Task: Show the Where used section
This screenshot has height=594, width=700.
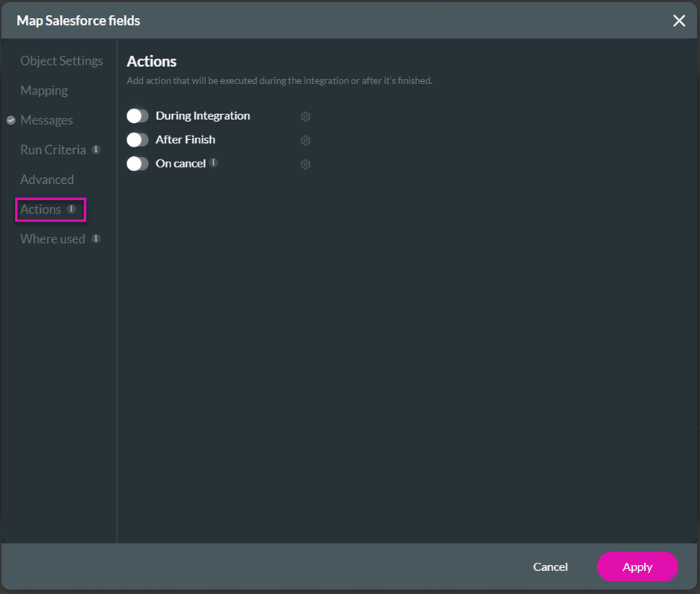Action: [53, 240]
